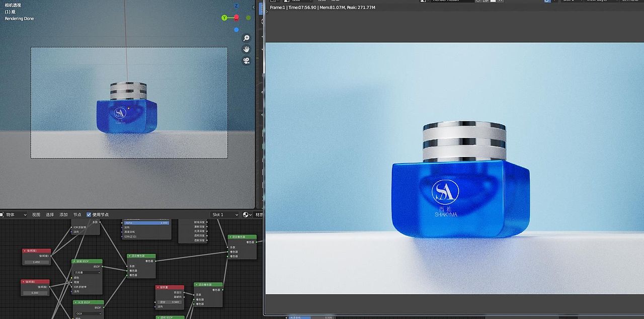The height and width of the screenshot is (319, 644).
Task: Click the green Y axis gizmo handle
Action: [x=224, y=18]
